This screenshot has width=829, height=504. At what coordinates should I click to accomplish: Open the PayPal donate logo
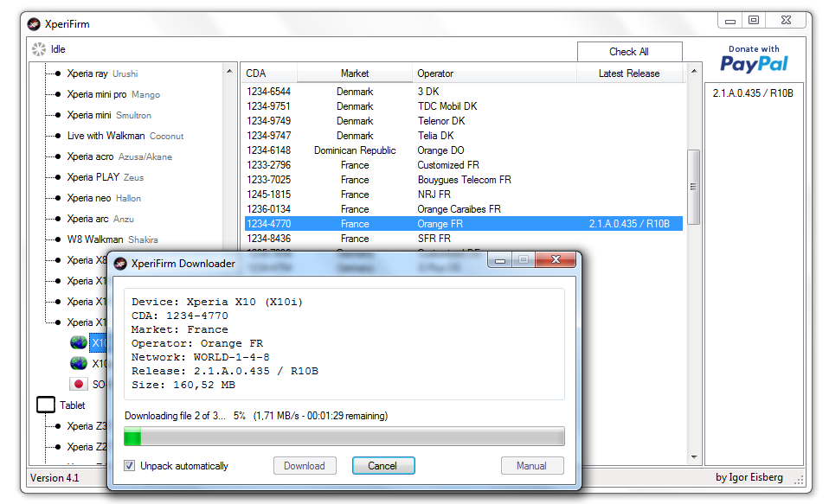pos(754,64)
